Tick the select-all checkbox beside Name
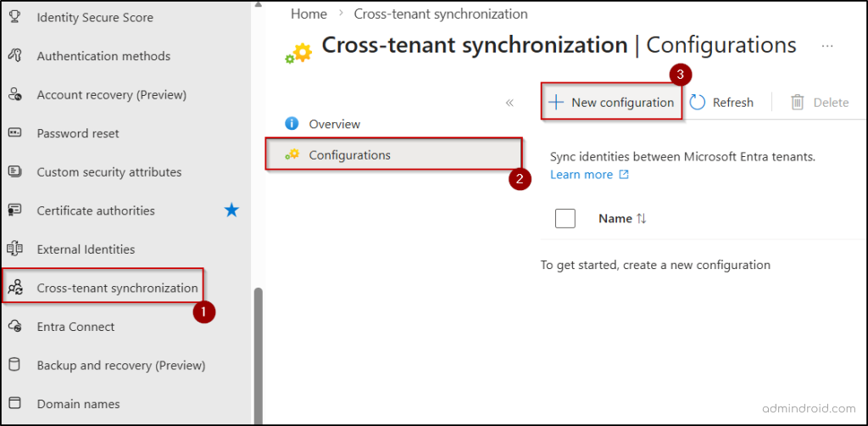868x426 pixels. coord(565,218)
